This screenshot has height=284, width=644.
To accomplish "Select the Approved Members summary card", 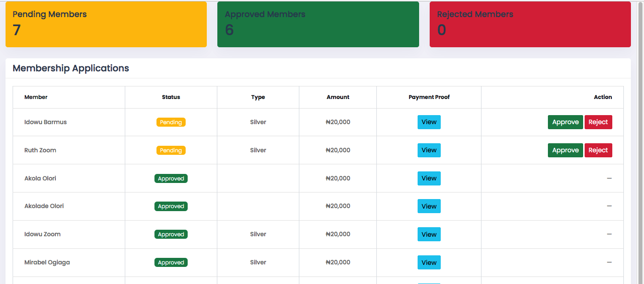I will 318,24.
